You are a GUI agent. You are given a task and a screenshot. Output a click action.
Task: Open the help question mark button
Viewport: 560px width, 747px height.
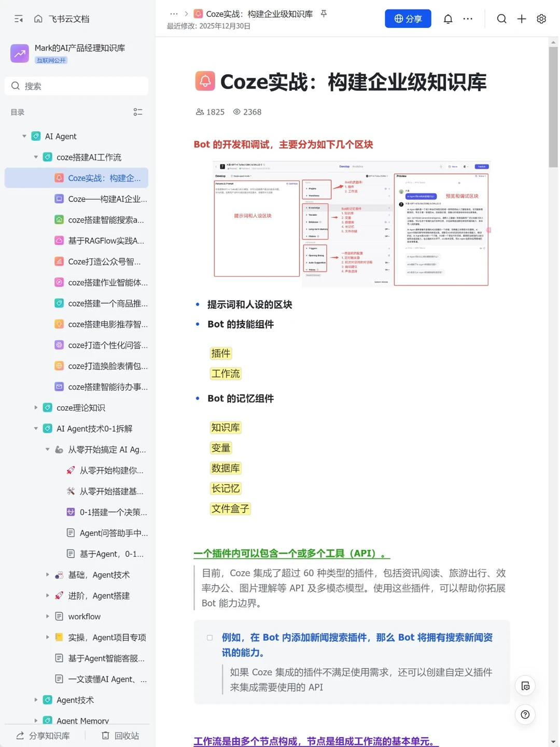pyautogui.click(x=525, y=714)
